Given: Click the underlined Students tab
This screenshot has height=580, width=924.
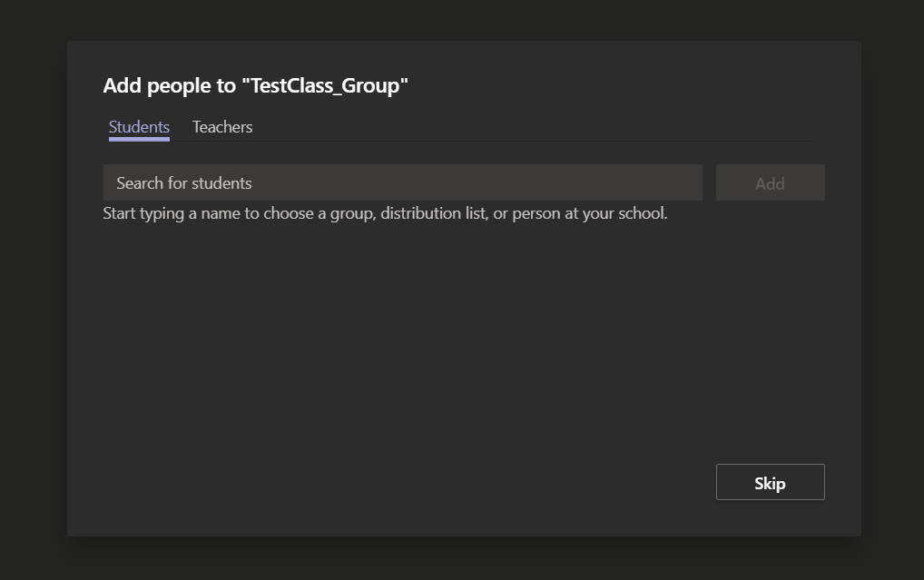Looking at the screenshot, I should click(138, 127).
